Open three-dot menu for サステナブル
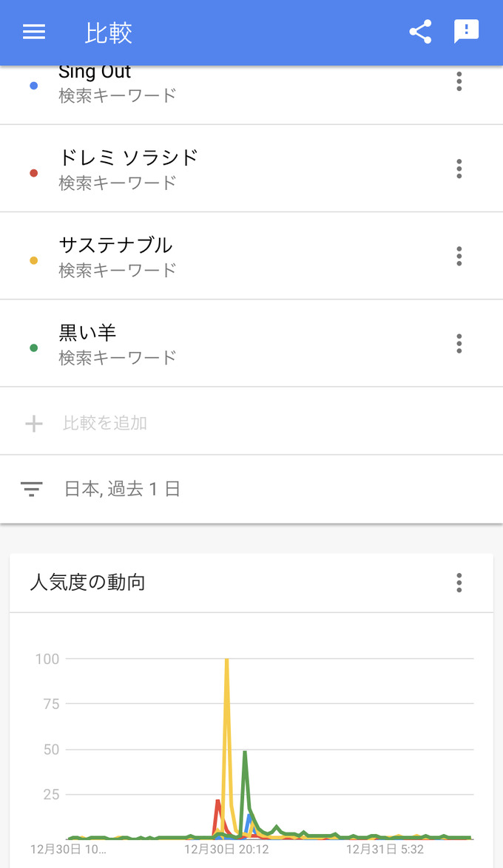503x868 pixels. (459, 256)
